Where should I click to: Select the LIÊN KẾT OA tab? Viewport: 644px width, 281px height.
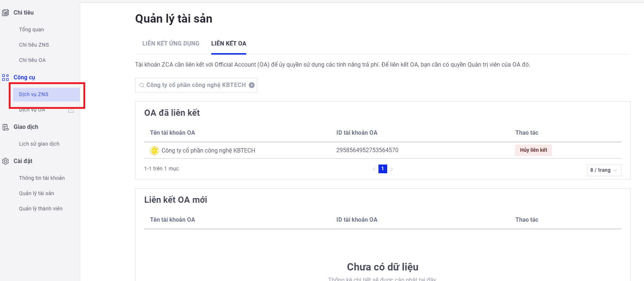point(228,44)
